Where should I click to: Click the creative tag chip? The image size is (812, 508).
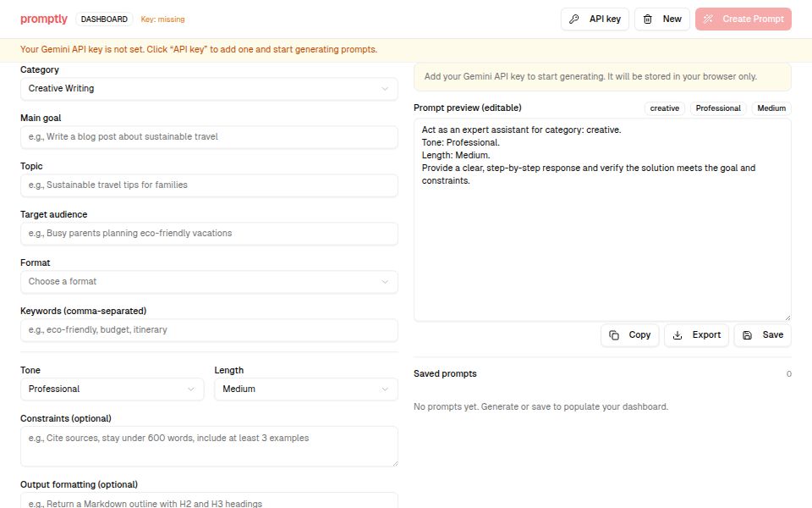coord(665,108)
